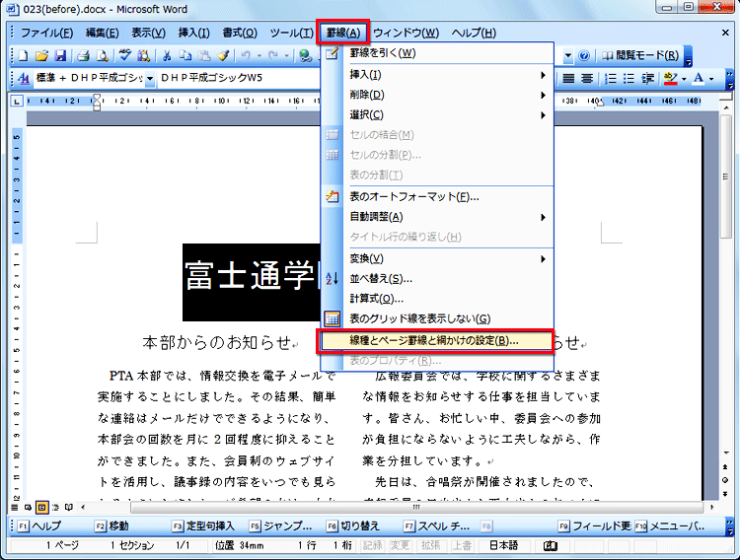
Task: Click the Research binoculars icon
Action: coord(143,55)
